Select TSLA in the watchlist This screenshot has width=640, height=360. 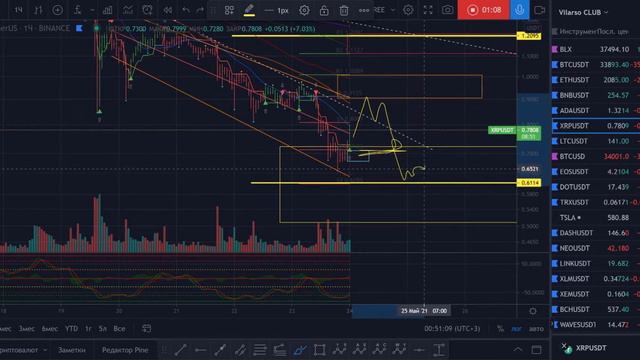coord(596,218)
